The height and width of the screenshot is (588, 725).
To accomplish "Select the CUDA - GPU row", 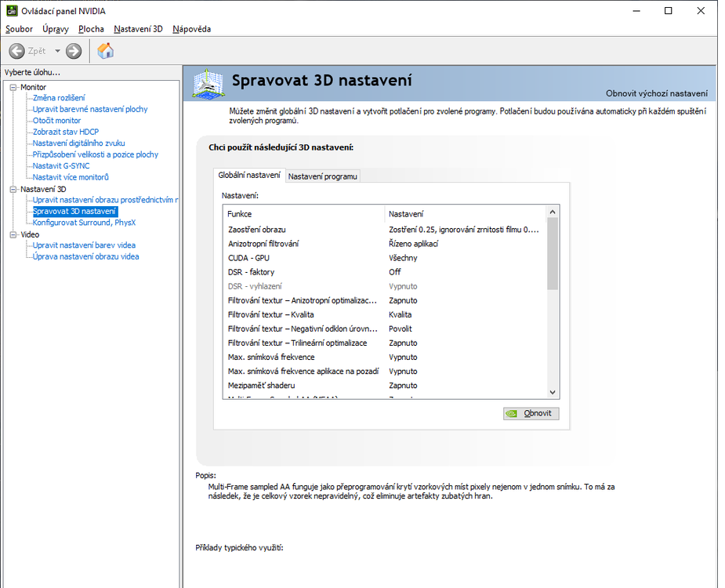I will [384, 258].
